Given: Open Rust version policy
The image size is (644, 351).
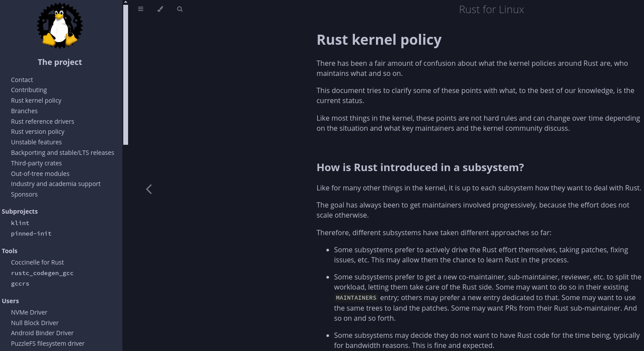Looking at the screenshot, I should pyautogui.click(x=38, y=131).
